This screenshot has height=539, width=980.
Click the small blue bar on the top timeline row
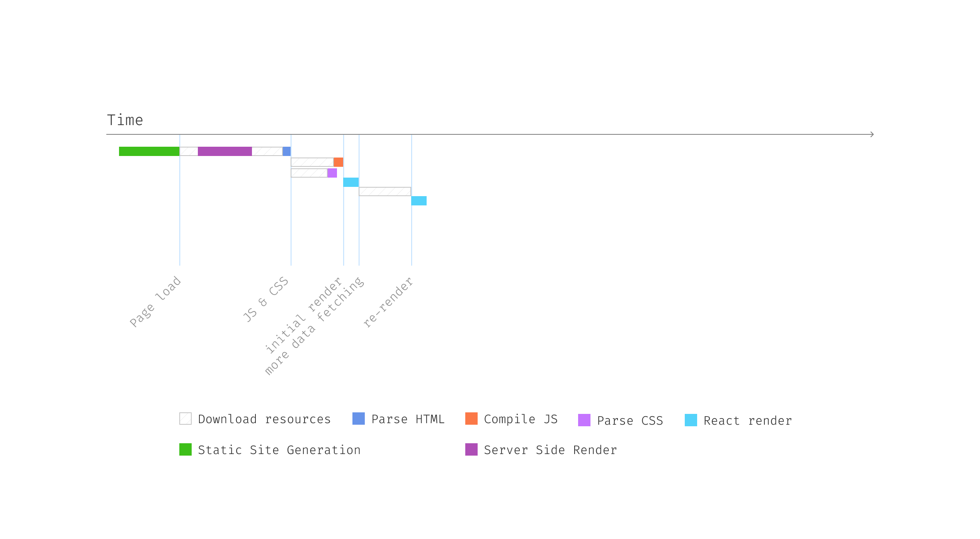(287, 151)
